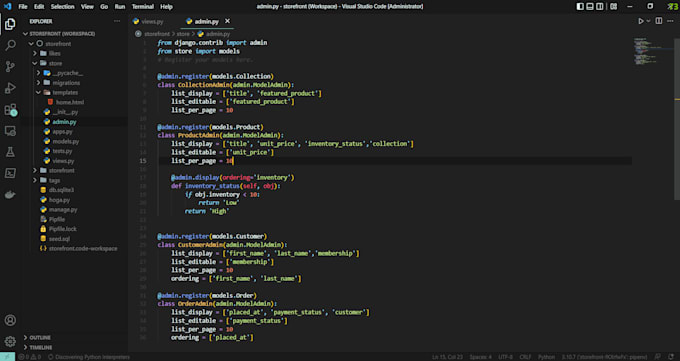
Task: Open the Edit menu
Action: pos(39,7)
